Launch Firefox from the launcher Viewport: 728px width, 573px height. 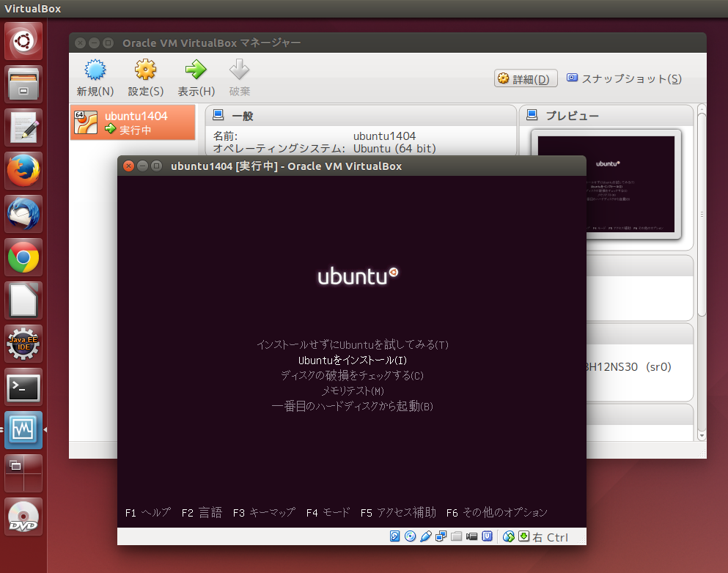click(23, 171)
